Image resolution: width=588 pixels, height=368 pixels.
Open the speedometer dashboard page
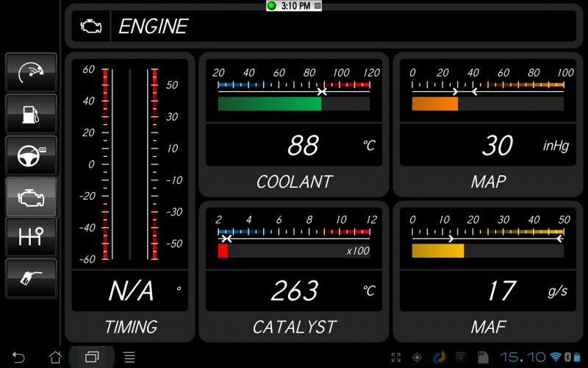(x=31, y=72)
